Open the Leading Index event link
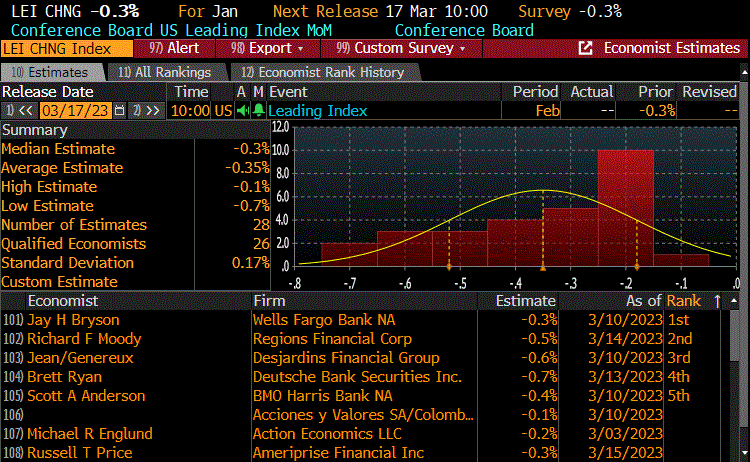The width and height of the screenshot is (750, 462). (318, 111)
